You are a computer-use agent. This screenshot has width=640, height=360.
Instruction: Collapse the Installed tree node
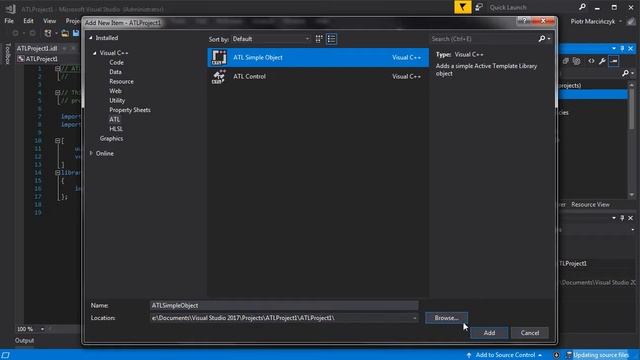pyautogui.click(x=91, y=38)
